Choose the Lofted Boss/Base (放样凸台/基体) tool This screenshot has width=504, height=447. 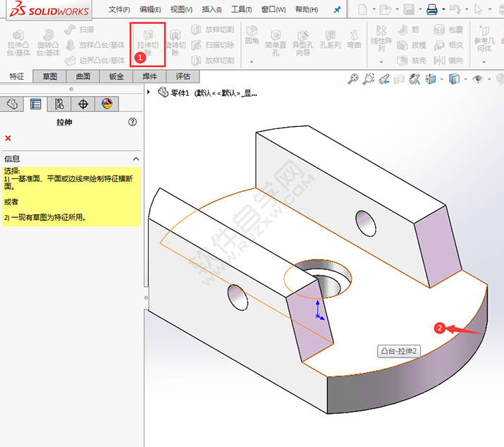95,45
